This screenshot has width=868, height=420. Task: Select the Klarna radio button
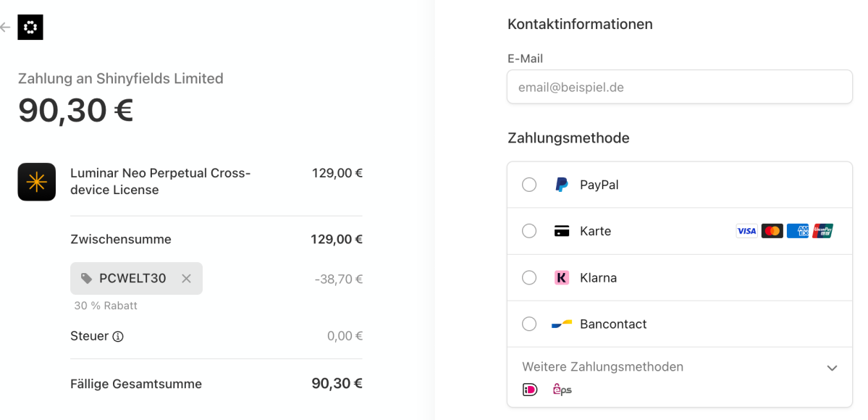[x=529, y=277]
